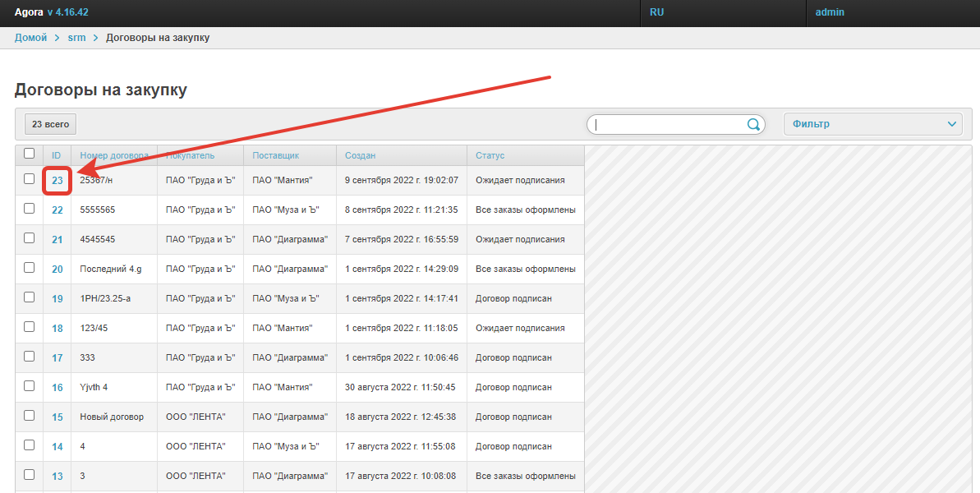Sort table by Создан column
The image size is (980, 493).
[360, 155]
